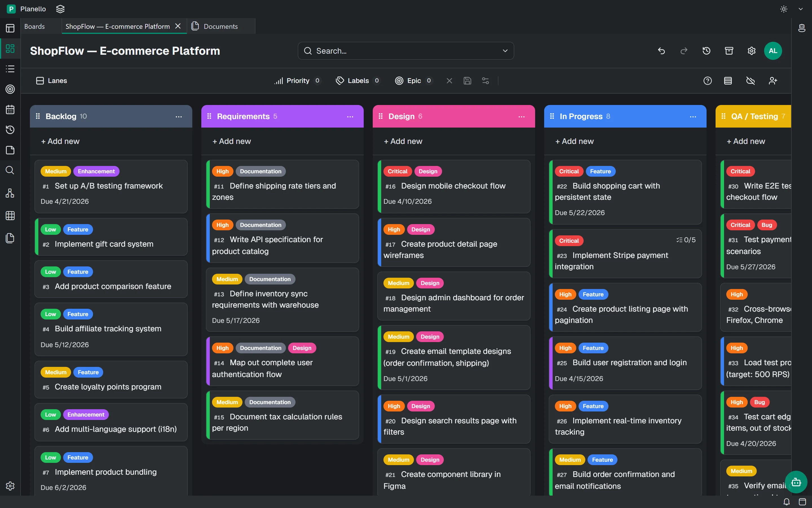Screen dimensions: 812x508
Task: Open the layers stack icon beside Planello
Action: tap(60, 9)
